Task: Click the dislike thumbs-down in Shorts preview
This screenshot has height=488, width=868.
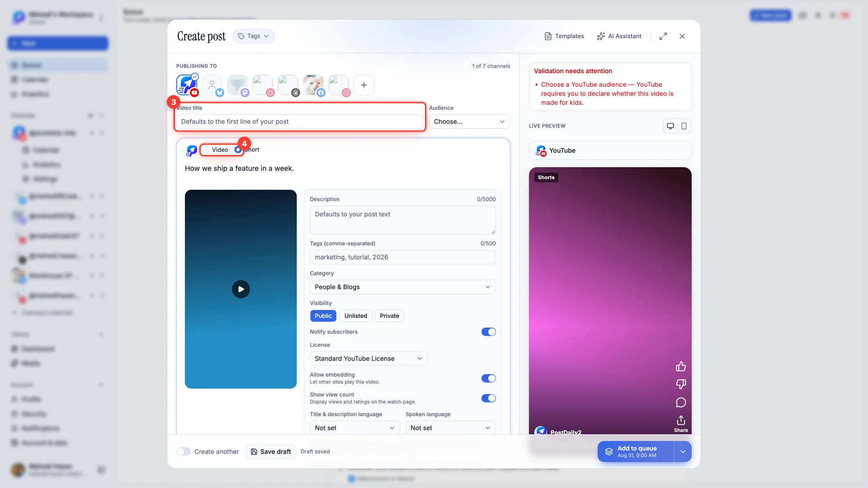Action: [681, 384]
